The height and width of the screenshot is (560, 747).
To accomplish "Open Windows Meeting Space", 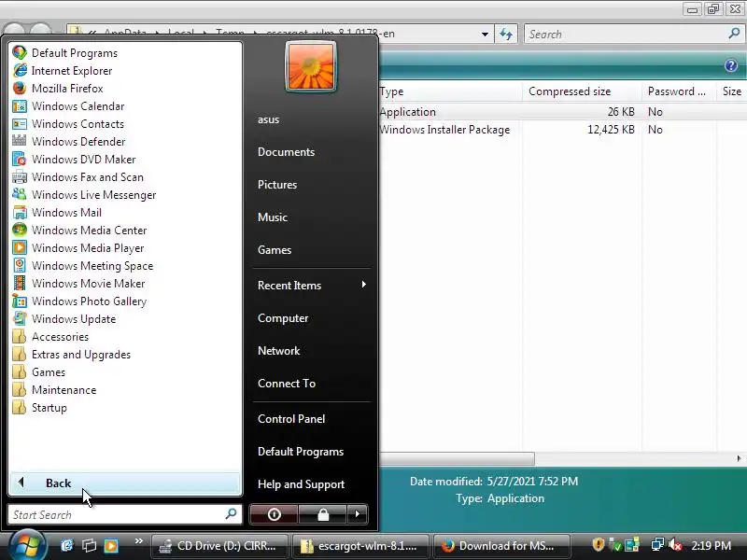I will (83, 266).
